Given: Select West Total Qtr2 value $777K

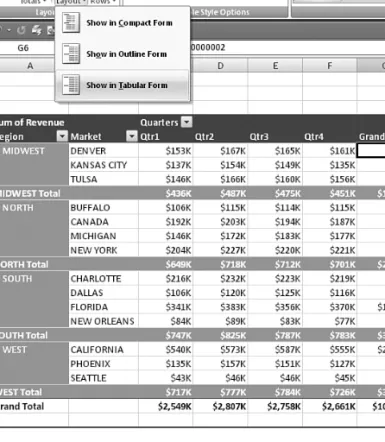Looking at the screenshot, I should (x=220, y=392).
